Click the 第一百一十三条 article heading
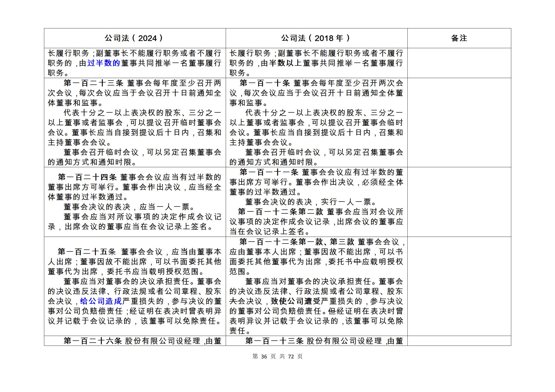This screenshot has width=555, height=392. [x=274, y=341]
